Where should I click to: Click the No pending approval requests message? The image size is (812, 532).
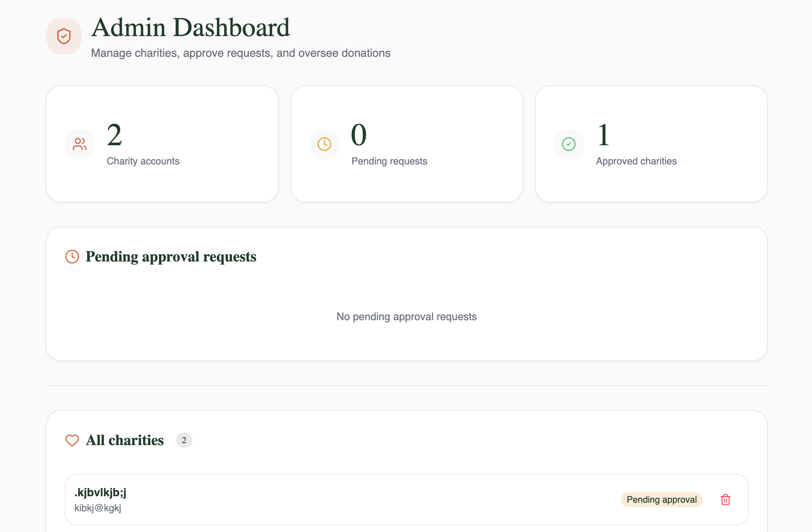[x=406, y=317]
